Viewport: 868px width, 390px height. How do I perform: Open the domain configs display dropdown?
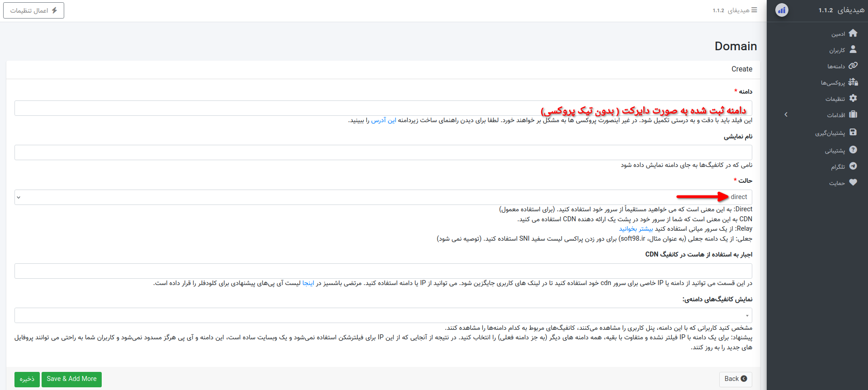(383, 315)
